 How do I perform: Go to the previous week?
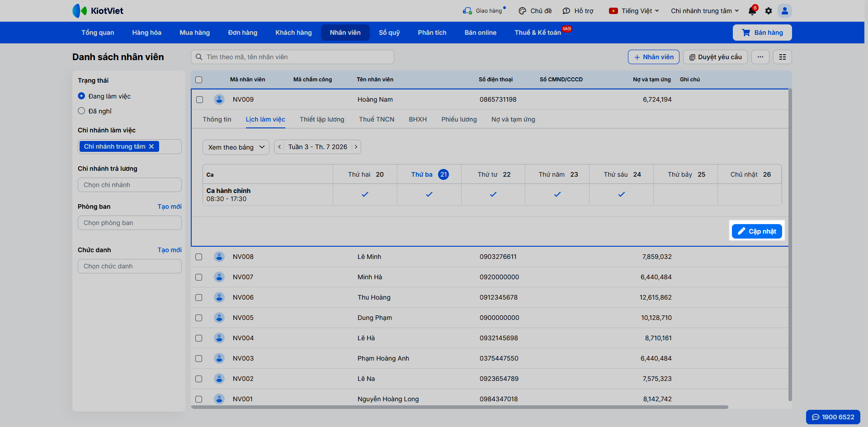(279, 147)
